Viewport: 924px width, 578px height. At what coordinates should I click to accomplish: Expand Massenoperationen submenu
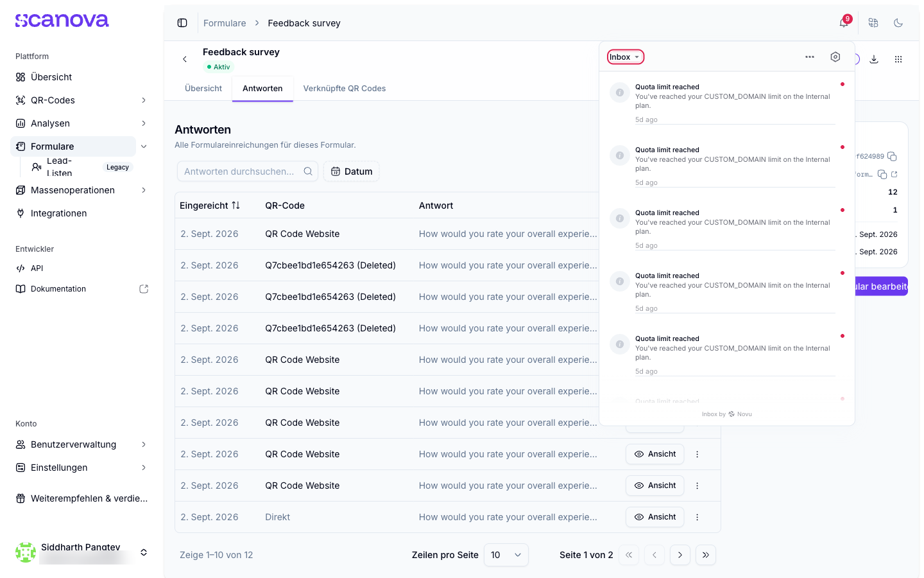(144, 190)
